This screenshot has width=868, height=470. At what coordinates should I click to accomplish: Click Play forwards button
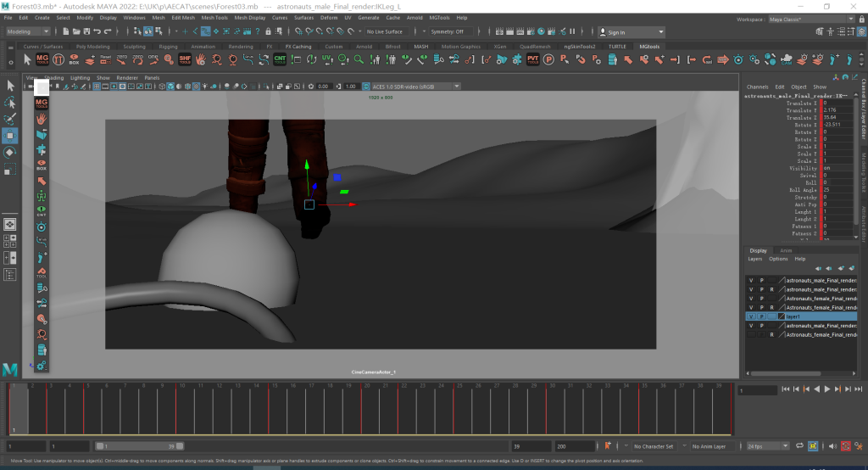(x=827, y=389)
